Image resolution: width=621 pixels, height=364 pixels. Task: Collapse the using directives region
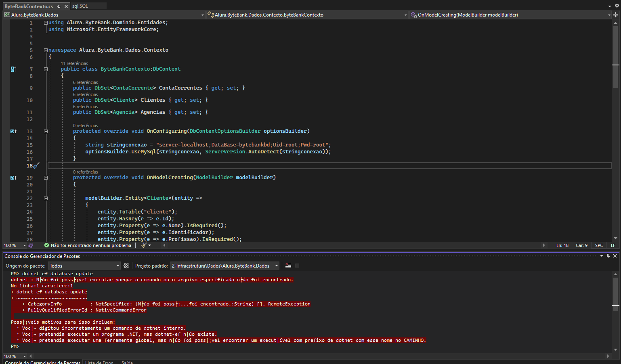pyautogui.click(x=46, y=23)
